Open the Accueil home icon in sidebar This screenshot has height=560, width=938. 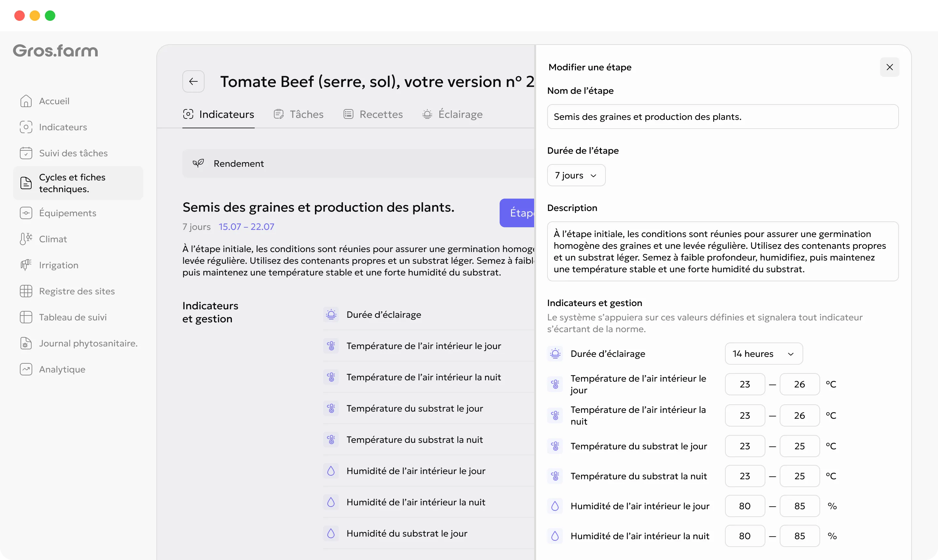click(26, 101)
